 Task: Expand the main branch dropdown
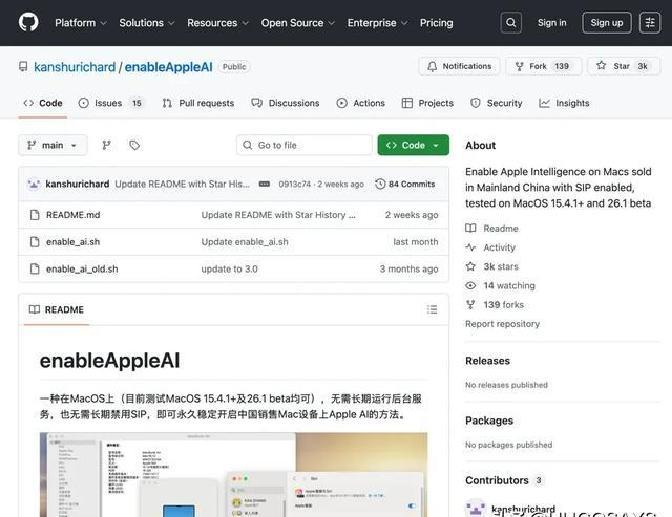(53, 145)
